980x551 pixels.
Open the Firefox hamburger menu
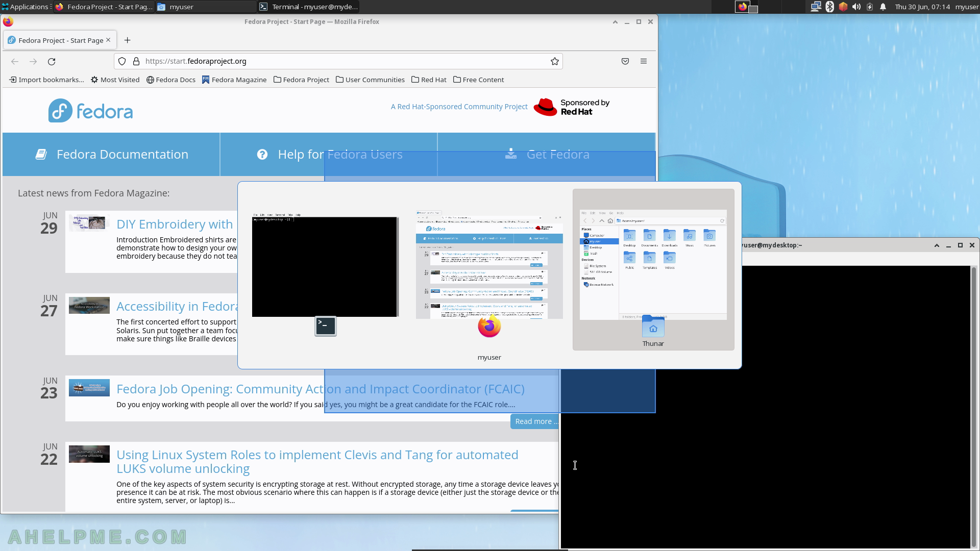(x=644, y=61)
